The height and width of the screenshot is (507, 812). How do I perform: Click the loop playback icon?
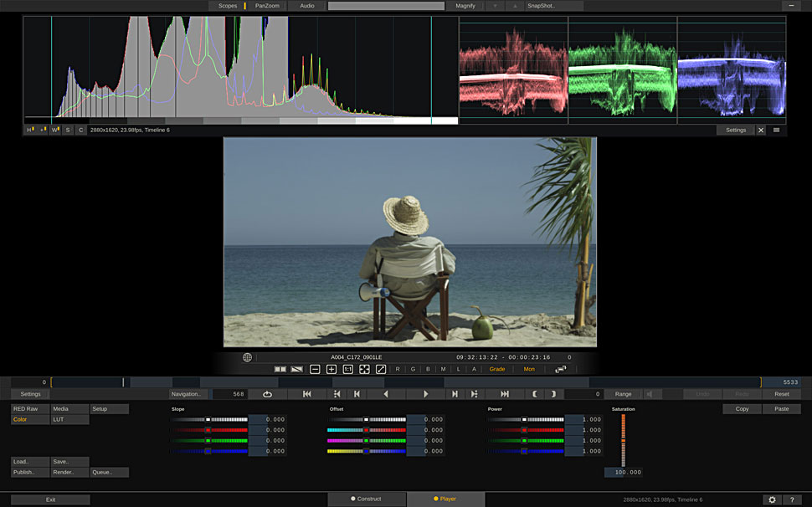point(267,394)
